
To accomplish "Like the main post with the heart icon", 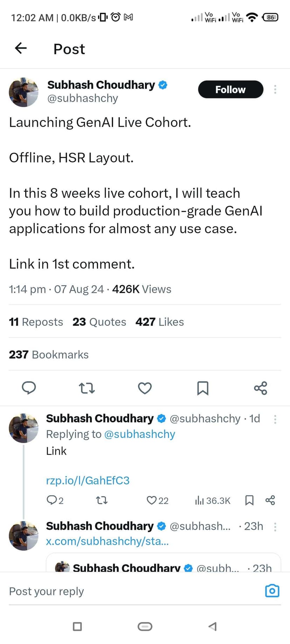I will [145, 388].
